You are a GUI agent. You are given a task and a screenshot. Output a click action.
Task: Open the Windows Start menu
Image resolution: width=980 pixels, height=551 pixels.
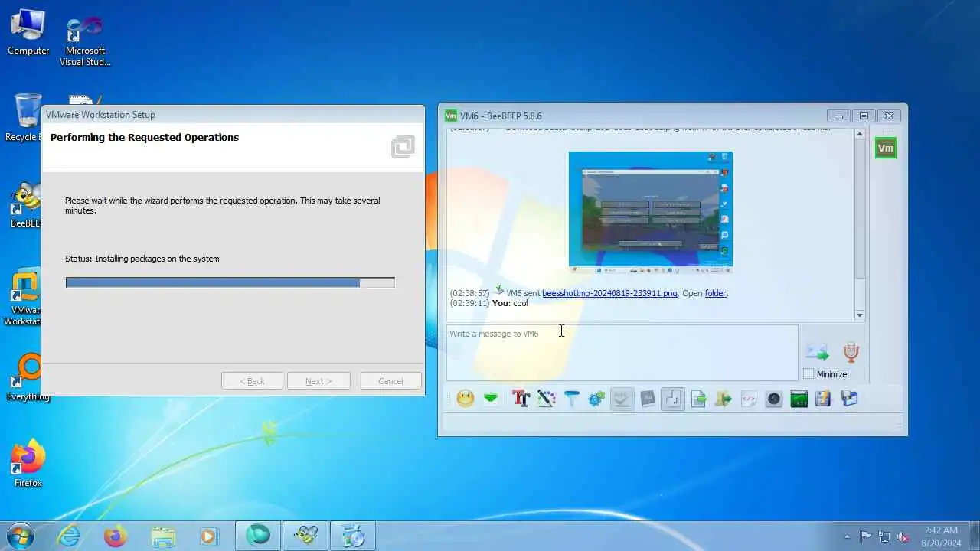tap(20, 536)
